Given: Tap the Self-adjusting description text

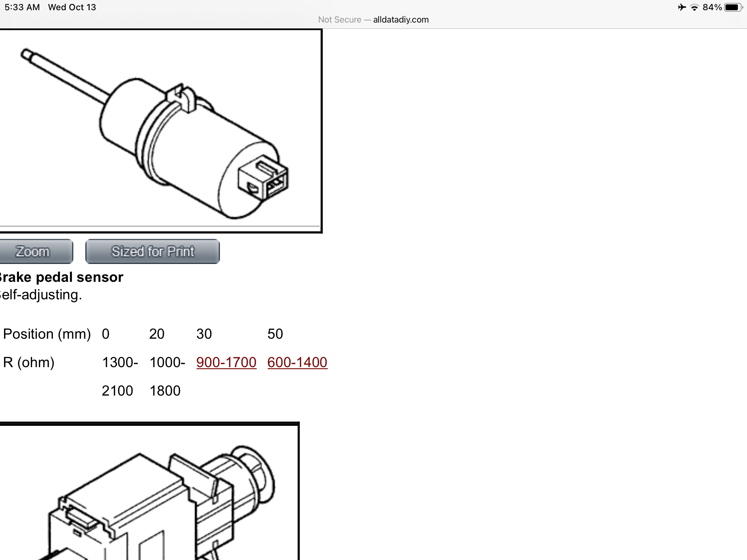Looking at the screenshot, I should [41, 295].
